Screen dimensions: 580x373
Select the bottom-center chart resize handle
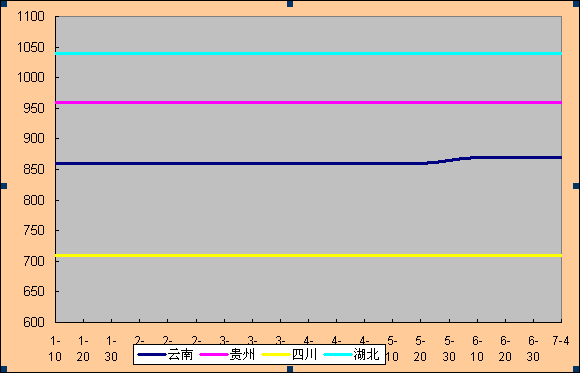290,369
